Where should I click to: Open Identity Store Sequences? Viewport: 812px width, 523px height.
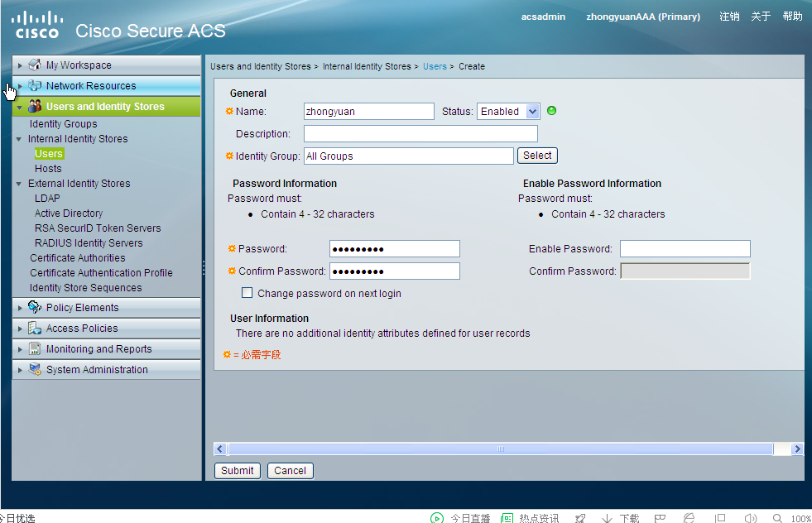(x=85, y=287)
